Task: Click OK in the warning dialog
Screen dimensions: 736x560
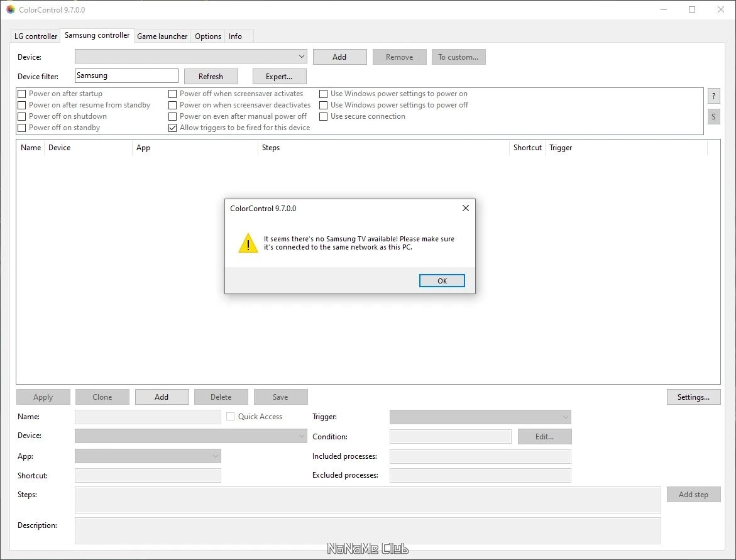Action: tap(442, 281)
